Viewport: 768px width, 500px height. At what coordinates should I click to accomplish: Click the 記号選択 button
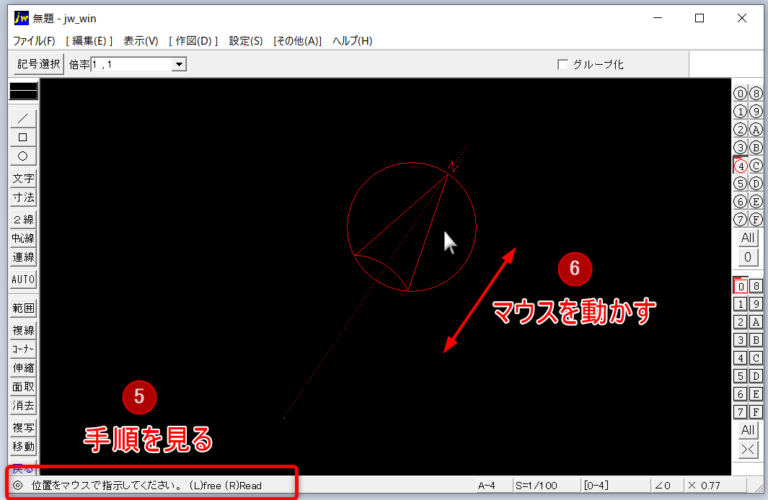pyautogui.click(x=39, y=64)
